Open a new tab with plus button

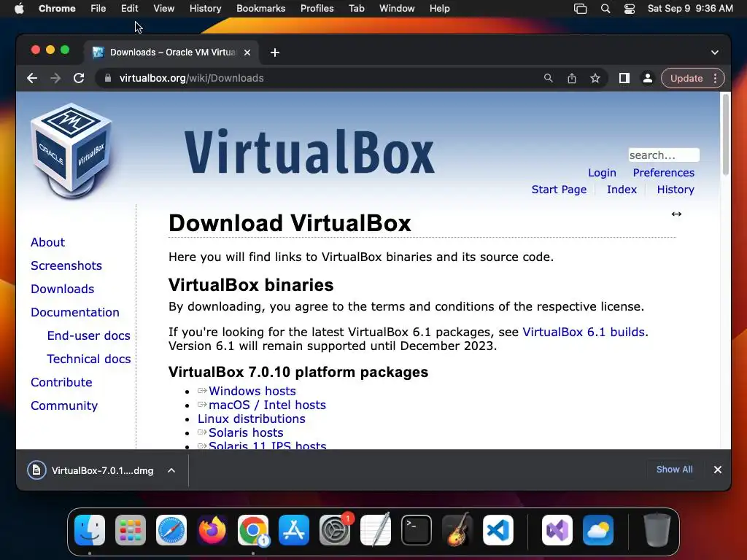tap(275, 52)
